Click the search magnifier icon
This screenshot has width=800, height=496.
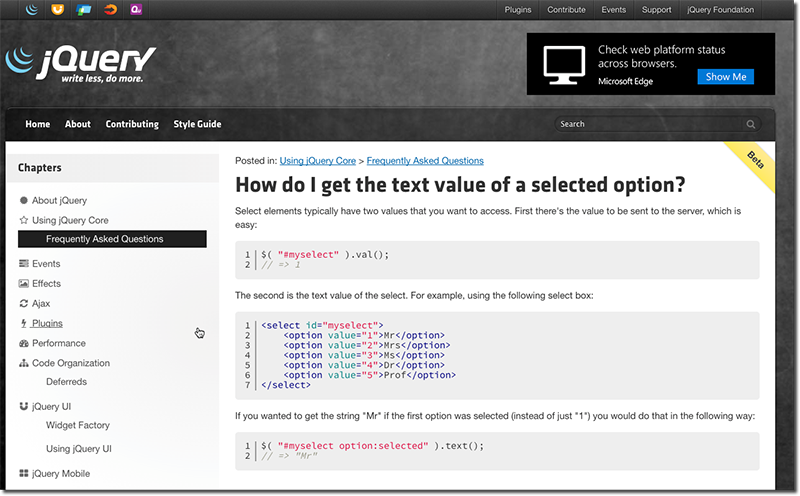pyautogui.click(x=751, y=125)
